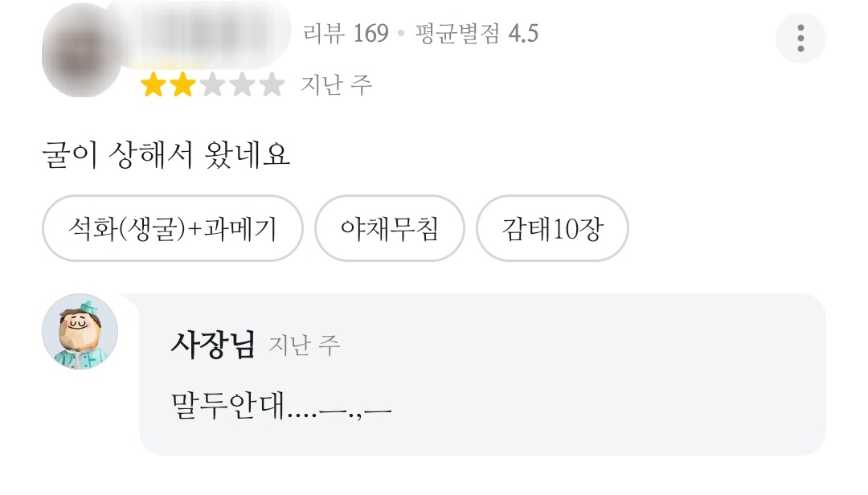Click the first yellow rating star

point(154,84)
